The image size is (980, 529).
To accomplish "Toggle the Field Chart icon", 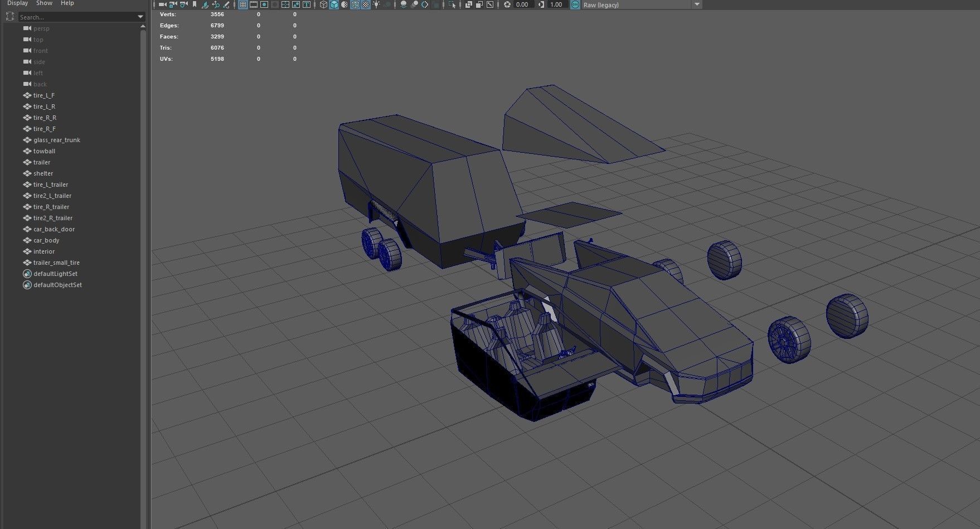I will point(285,4).
